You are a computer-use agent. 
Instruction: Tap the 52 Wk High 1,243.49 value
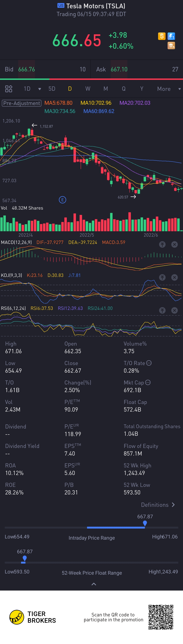134,473
